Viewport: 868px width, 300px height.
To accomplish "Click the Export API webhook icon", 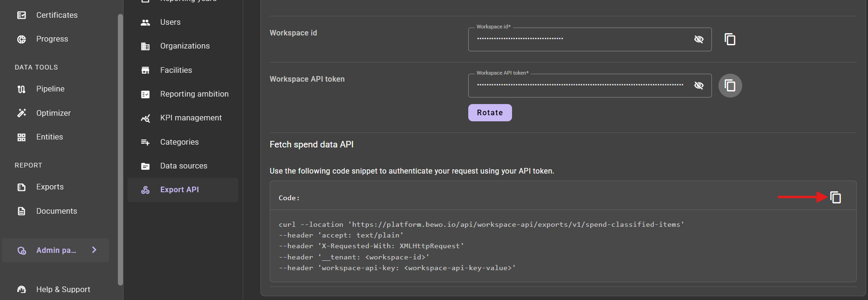I will [145, 190].
